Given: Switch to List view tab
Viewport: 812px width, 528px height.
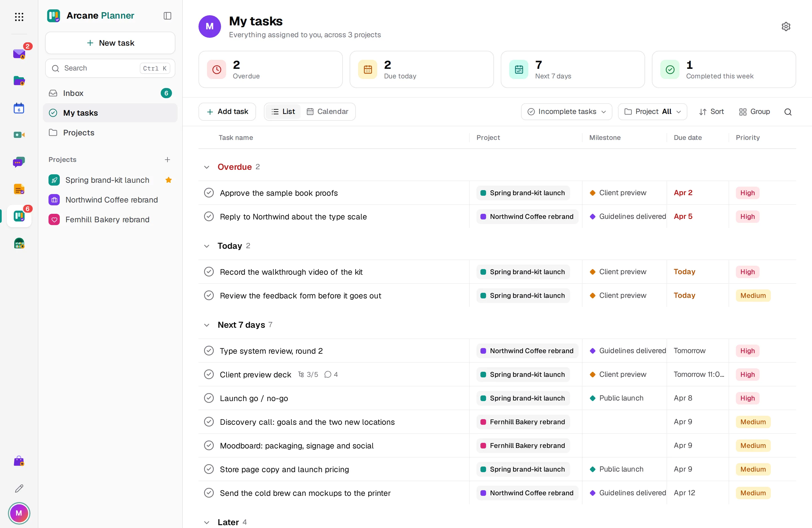Looking at the screenshot, I should [x=283, y=112].
